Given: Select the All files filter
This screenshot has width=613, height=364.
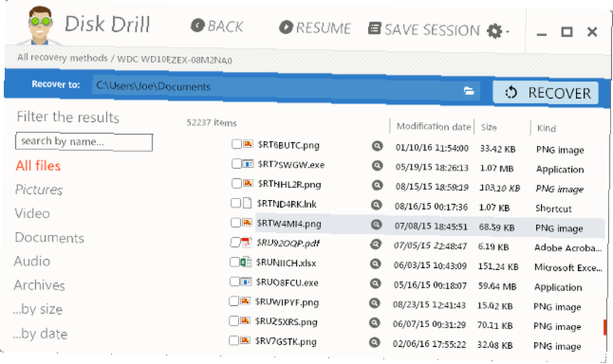Looking at the screenshot, I should 38,166.
